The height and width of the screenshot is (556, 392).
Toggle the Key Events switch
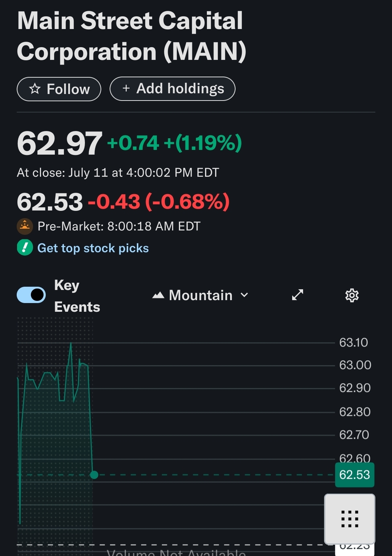point(31,295)
